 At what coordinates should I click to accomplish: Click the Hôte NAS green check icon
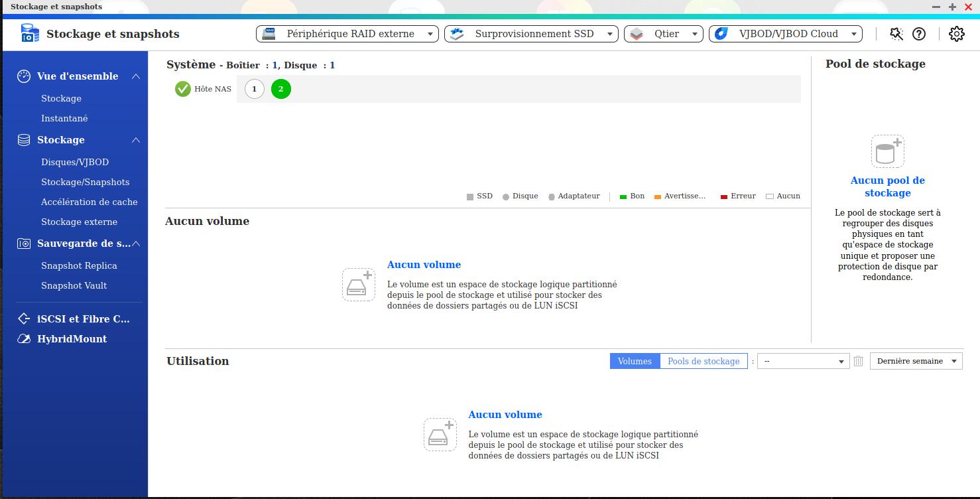[183, 89]
